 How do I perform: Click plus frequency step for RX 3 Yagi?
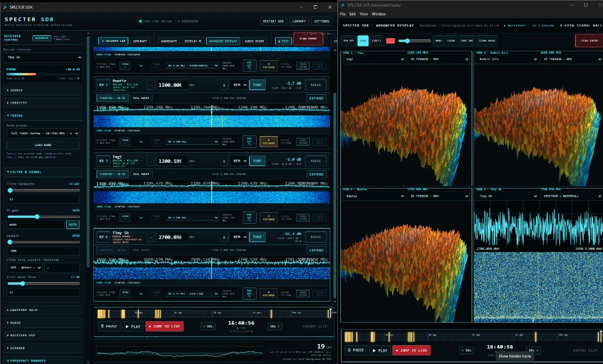[x=224, y=161]
